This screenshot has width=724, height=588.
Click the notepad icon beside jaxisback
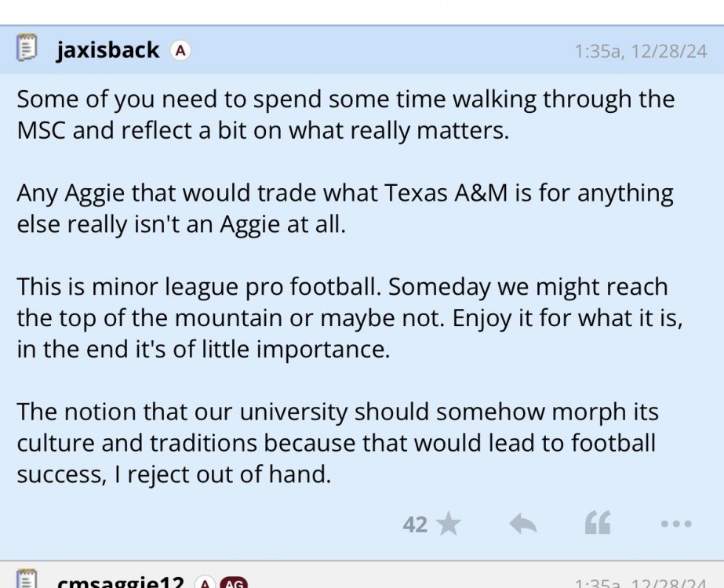coord(27,50)
